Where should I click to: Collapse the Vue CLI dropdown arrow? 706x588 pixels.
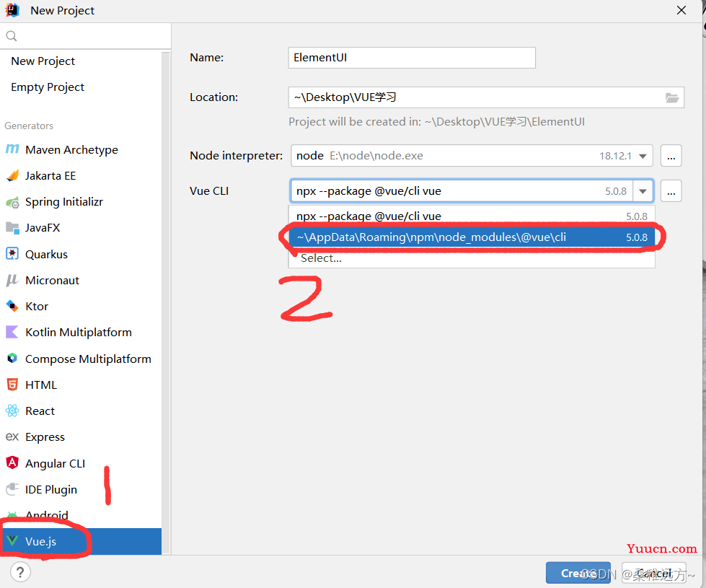tap(643, 191)
